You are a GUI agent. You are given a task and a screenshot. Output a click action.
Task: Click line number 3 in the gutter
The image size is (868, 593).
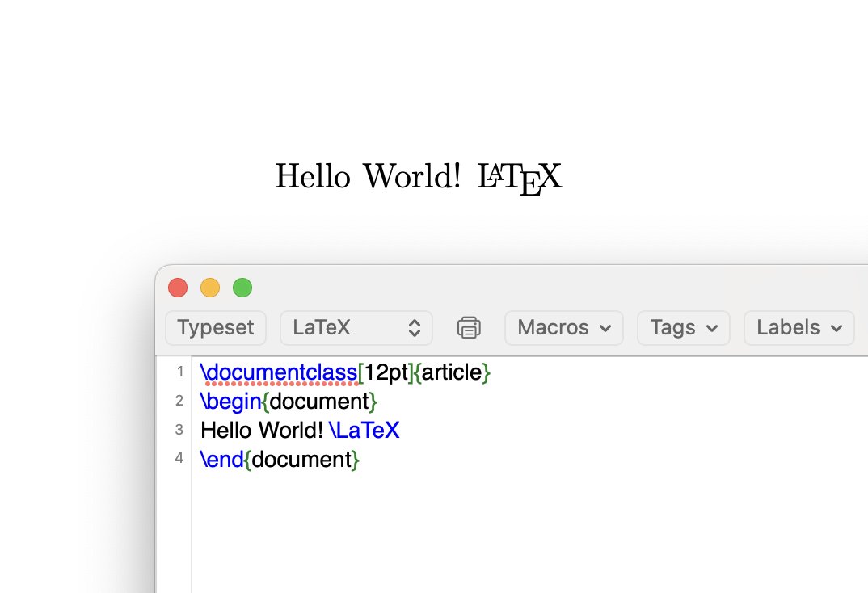179,429
